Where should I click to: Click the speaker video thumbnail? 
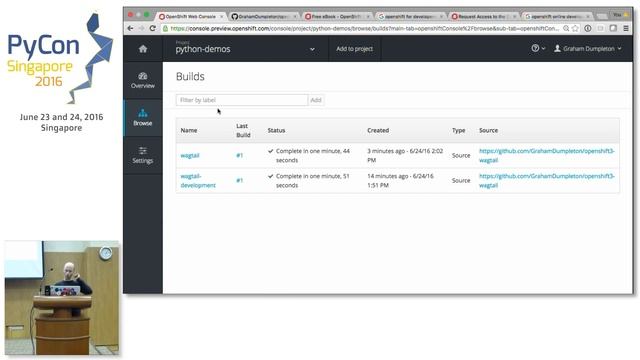click(62, 298)
